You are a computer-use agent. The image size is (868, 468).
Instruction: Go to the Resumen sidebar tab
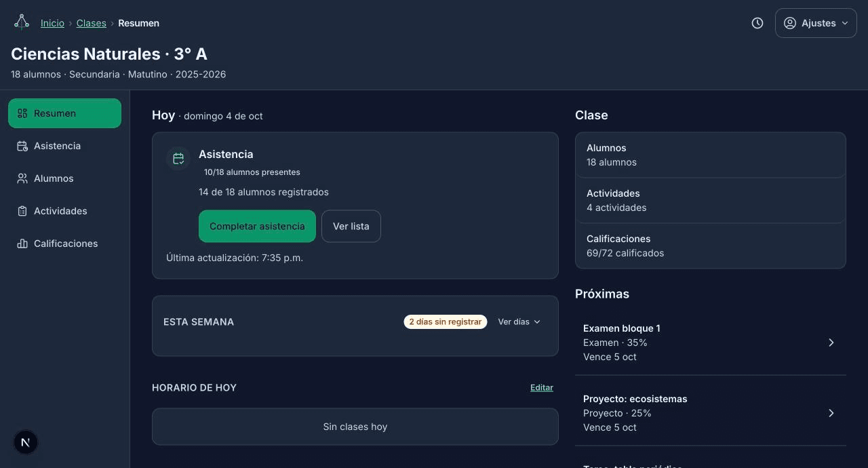pos(65,113)
